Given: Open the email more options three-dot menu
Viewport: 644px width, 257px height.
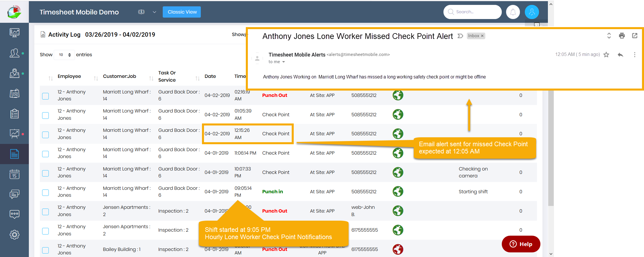Looking at the screenshot, I should (x=634, y=55).
